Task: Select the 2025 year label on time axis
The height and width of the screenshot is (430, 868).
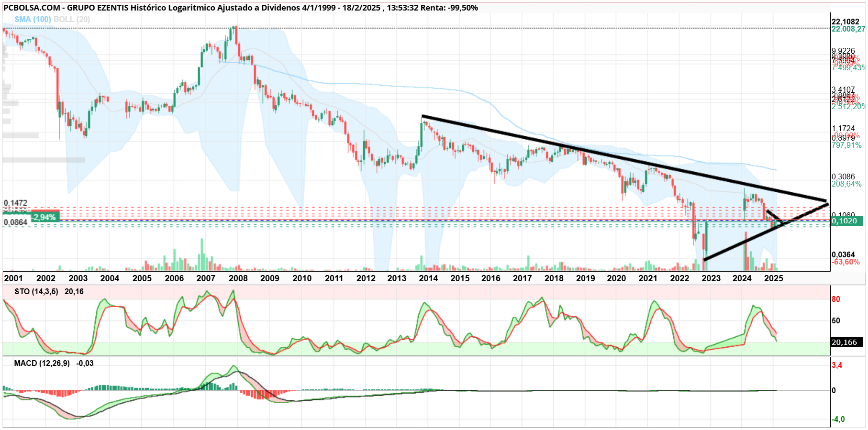Action: [x=774, y=278]
